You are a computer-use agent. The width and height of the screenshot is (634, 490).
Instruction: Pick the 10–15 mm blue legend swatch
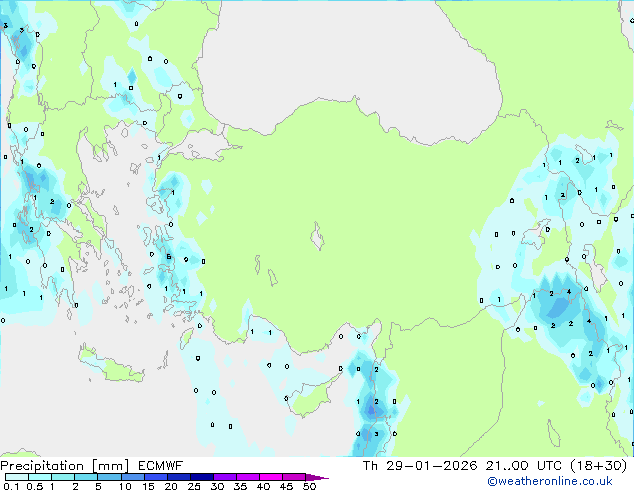132,477
